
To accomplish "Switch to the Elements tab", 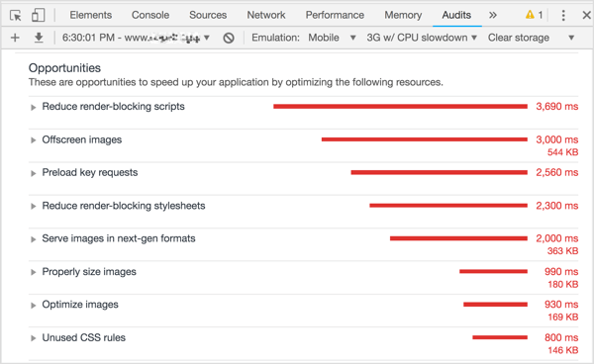I will pyautogui.click(x=90, y=15).
